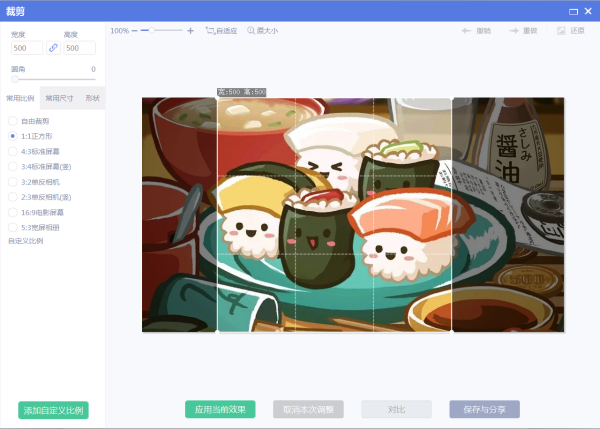The height and width of the screenshot is (429, 600).
Task: Click the 添加自定义比例 button
Action: tap(53, 410)
